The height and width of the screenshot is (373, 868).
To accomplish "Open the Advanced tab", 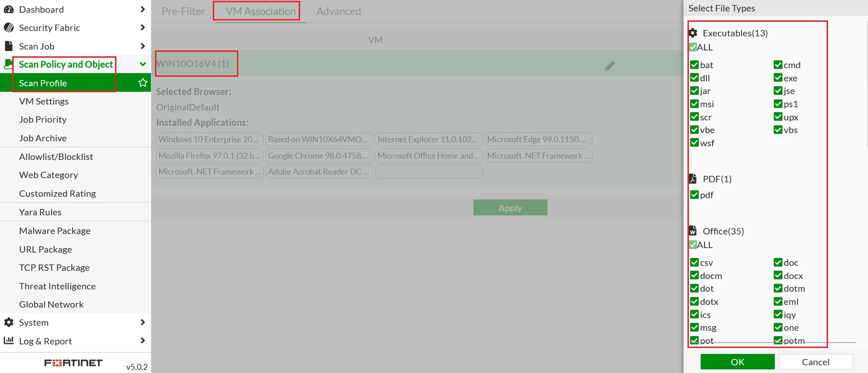I will [x=339, y=11].
